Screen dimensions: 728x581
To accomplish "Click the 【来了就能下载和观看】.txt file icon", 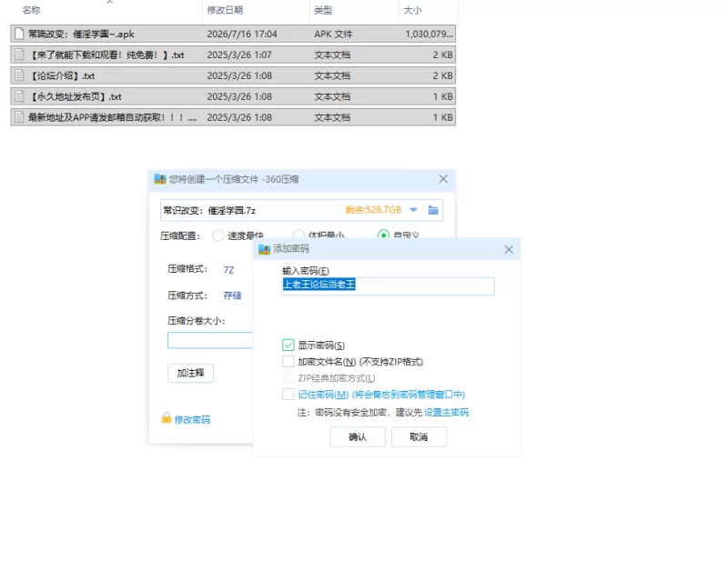I will tap(19, 55).
